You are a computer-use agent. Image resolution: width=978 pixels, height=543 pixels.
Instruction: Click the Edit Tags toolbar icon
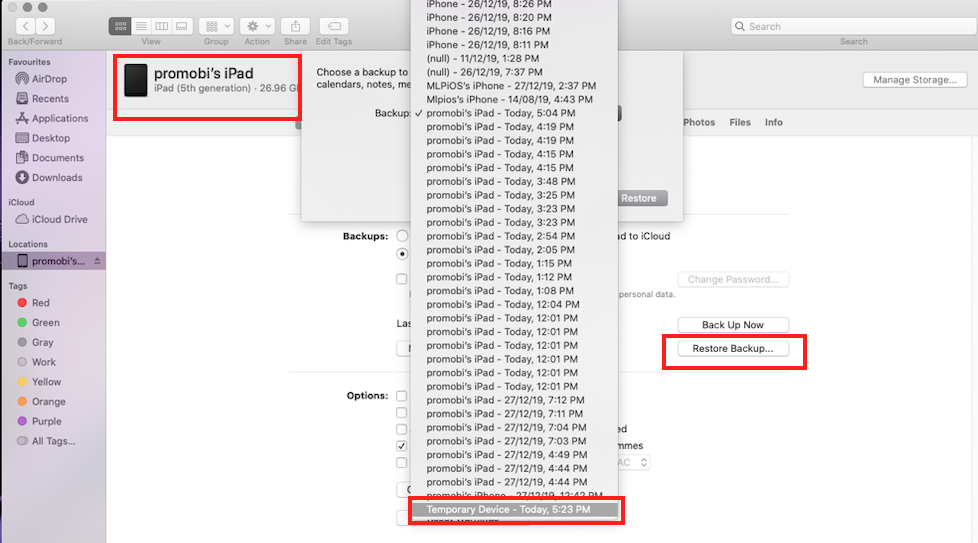pos(334,26)
